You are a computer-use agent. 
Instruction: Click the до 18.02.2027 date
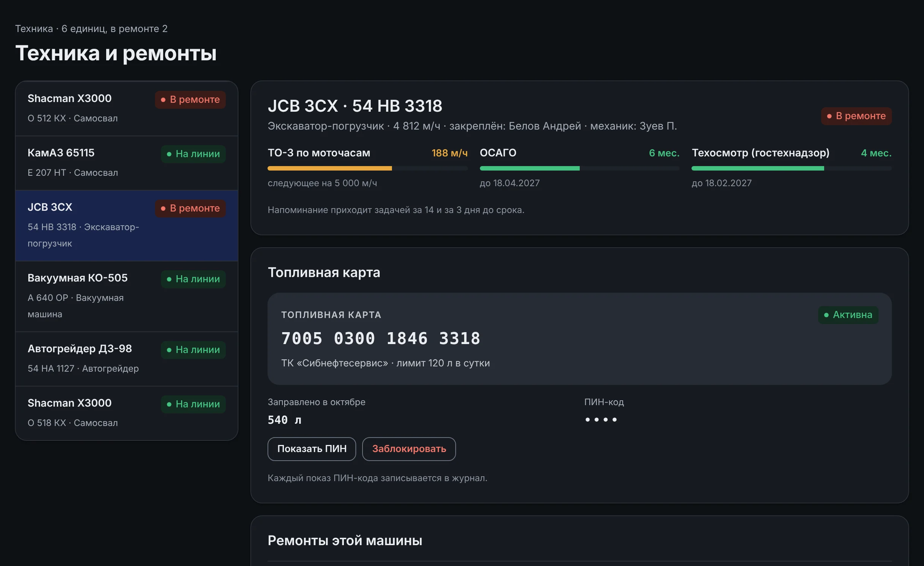(721, 183)
